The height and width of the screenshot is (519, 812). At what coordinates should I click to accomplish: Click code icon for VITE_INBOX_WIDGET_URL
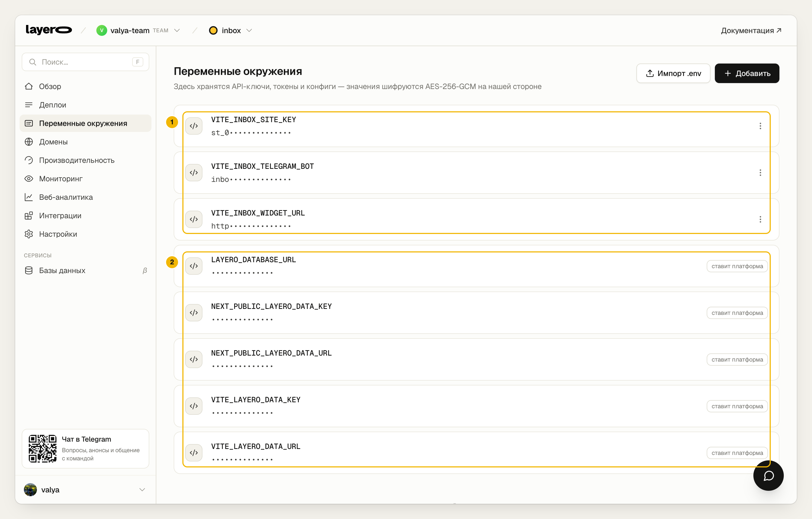point(194,219)
